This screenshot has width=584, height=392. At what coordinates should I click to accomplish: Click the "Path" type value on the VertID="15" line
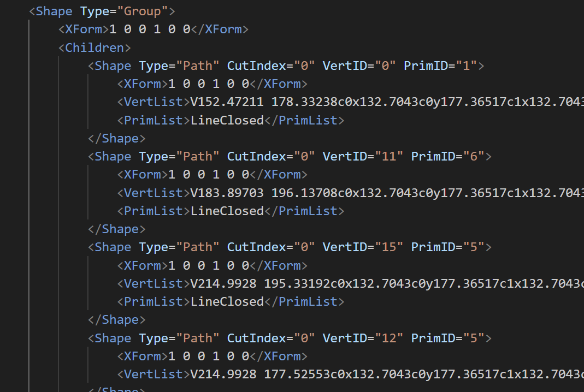click(197, 247)
